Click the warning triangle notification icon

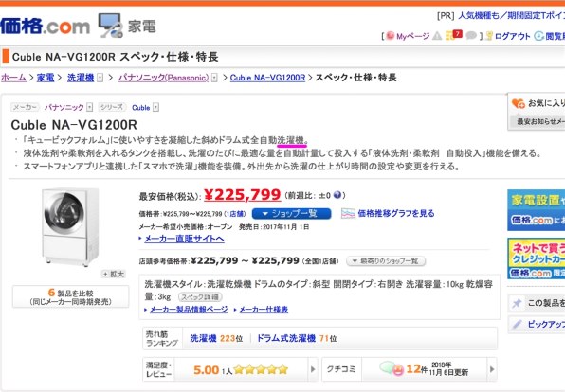click(437, 36)
